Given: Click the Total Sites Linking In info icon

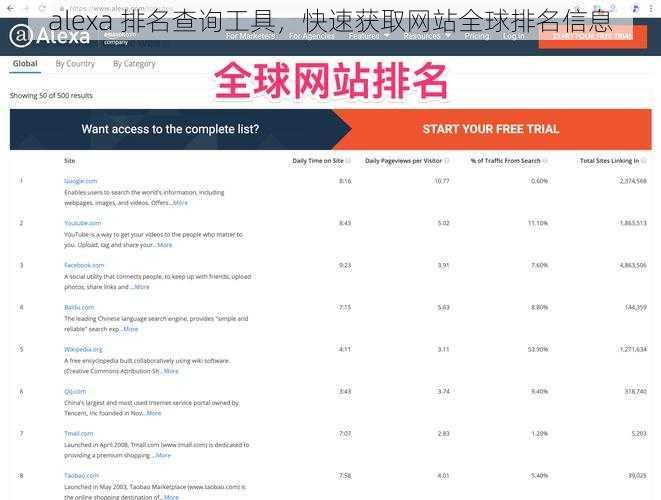Looking at the screenshot, I should click(644, 161).
